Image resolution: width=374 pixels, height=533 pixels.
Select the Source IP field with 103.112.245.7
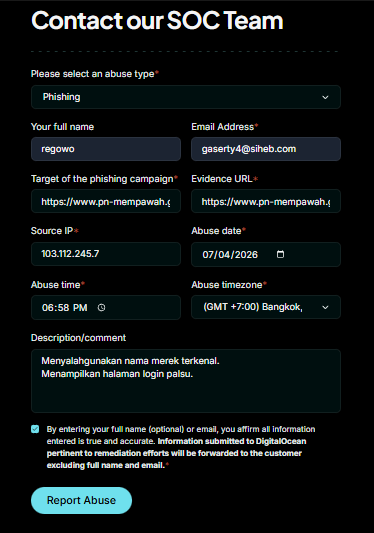coord(106,254)
